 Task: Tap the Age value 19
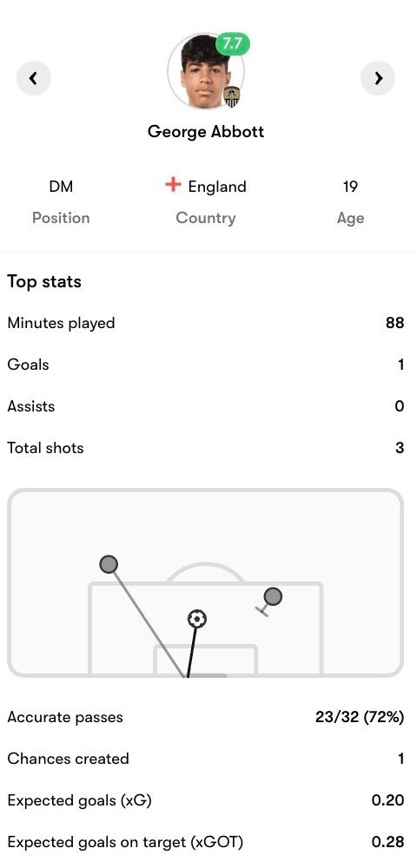click(350, 187)
